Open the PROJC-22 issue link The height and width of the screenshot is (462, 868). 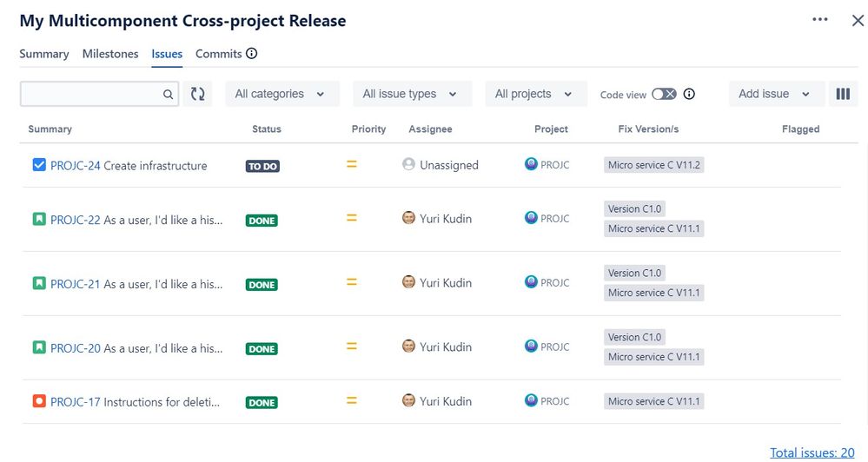click(76, 220)
